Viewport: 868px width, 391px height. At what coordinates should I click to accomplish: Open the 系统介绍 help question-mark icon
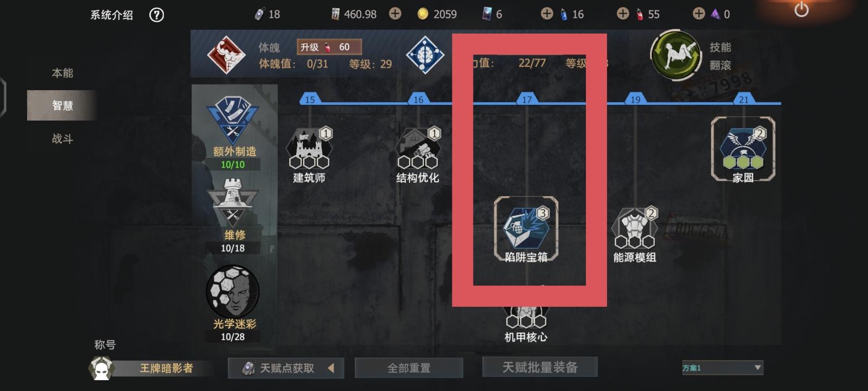click(x=156, y=15)
